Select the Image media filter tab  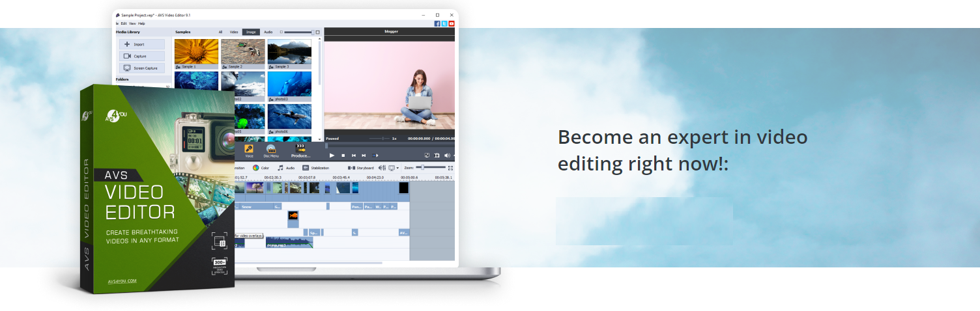point(250,32)
